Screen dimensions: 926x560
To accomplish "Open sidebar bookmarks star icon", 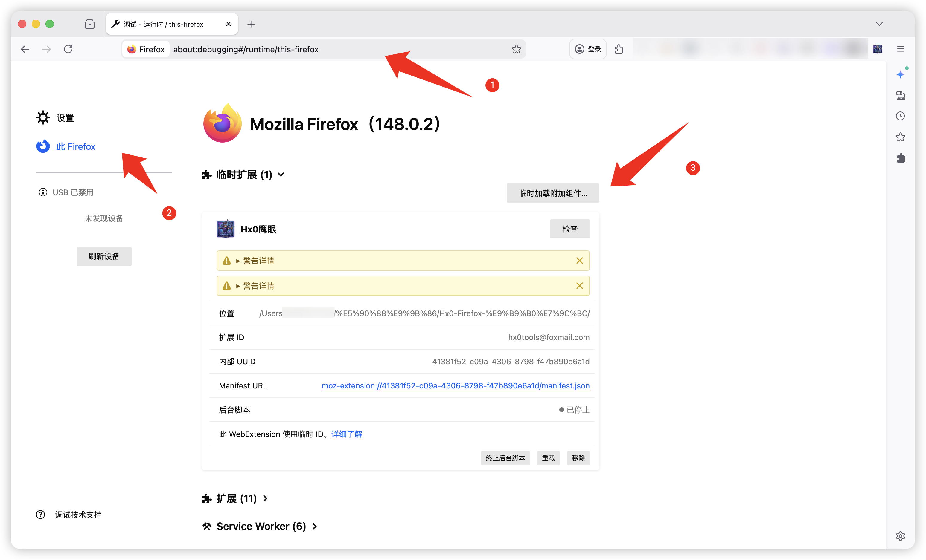I will click(x=901, y=137).
